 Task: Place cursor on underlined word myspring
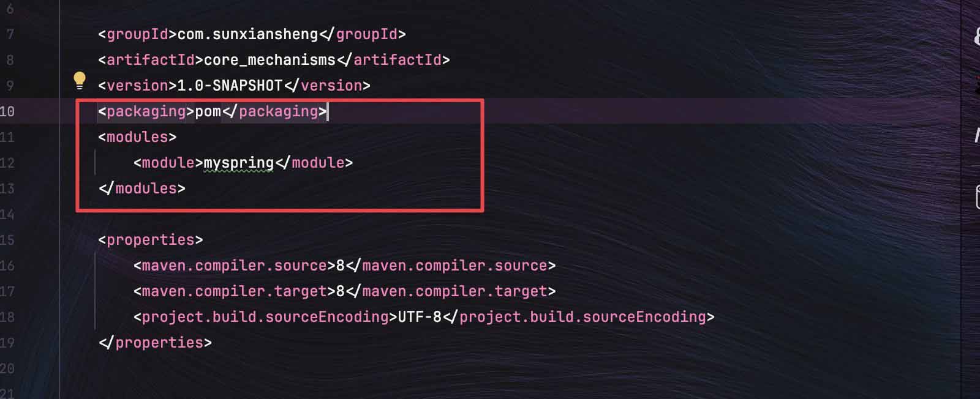pyautogui.click(x=238, y=163)
